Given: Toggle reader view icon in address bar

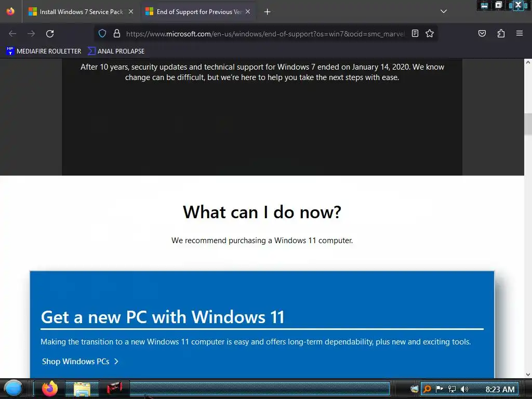Looking at the screenshot, I should pyautogui.click(x=415, y=33).
